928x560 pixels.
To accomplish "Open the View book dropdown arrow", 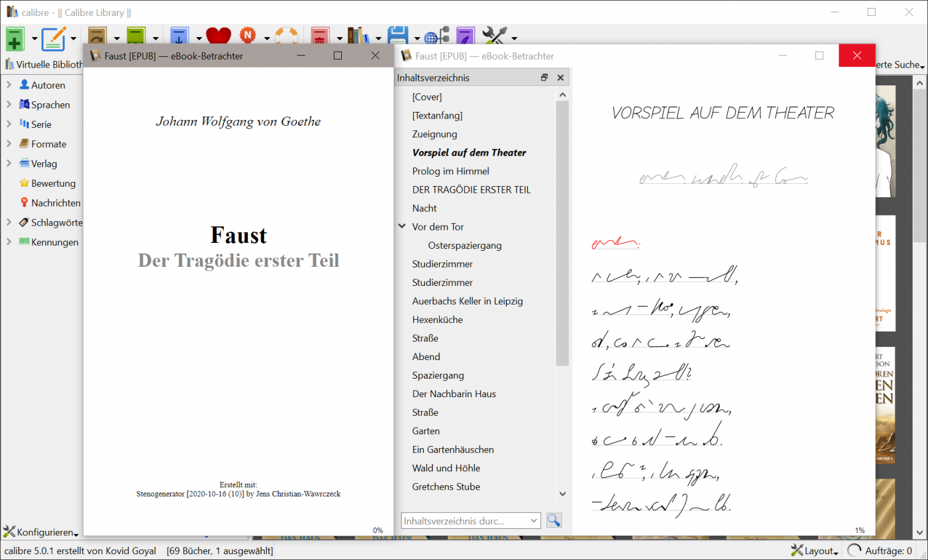I will [156, 38].
